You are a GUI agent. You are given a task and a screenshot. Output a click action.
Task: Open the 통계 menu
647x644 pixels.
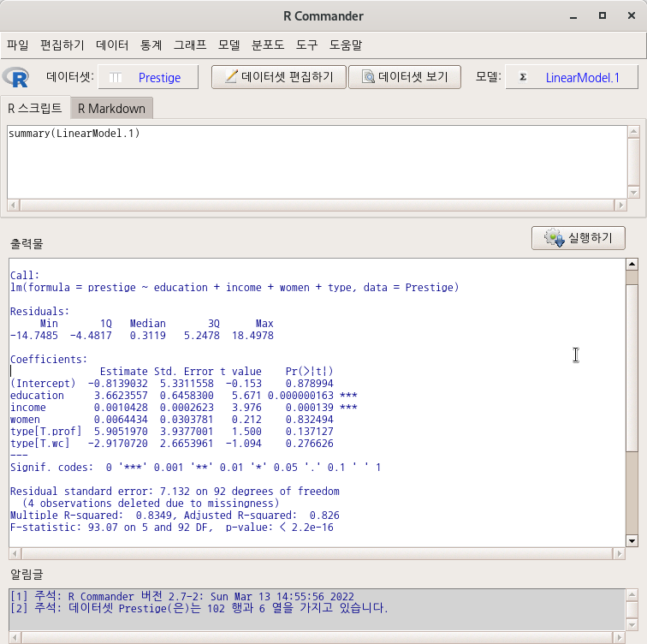pos(151,45)
